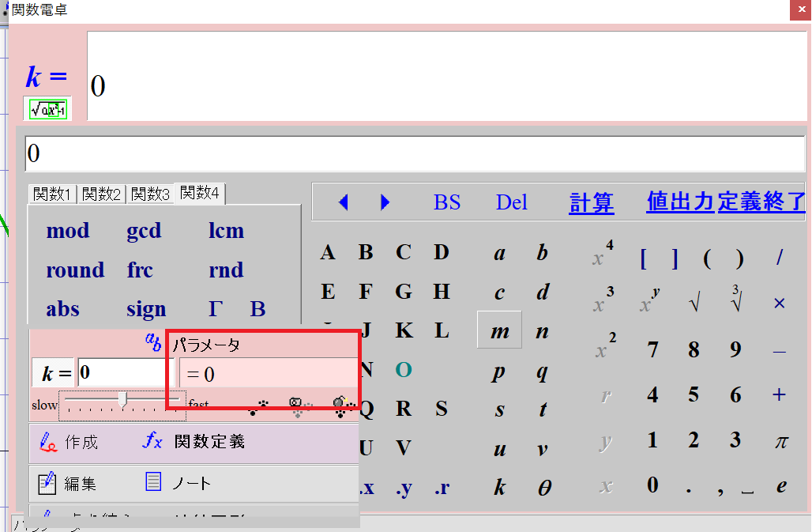
Task: Switch to the 関数1 tab
Action: point(53,194)
